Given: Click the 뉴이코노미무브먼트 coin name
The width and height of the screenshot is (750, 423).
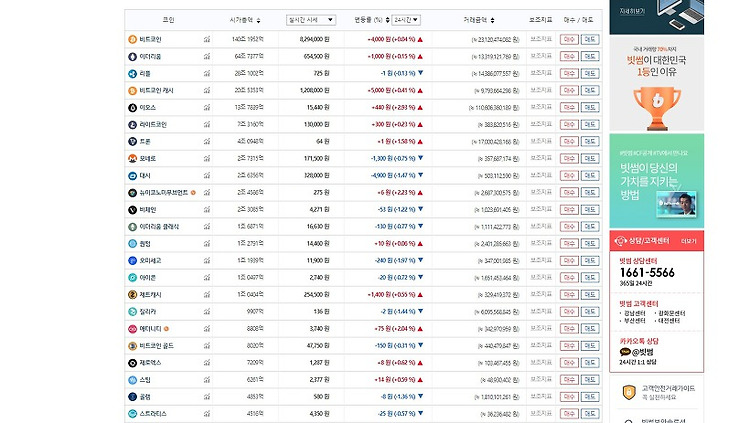Looking at the screenshot, I should tap(164, 193).
